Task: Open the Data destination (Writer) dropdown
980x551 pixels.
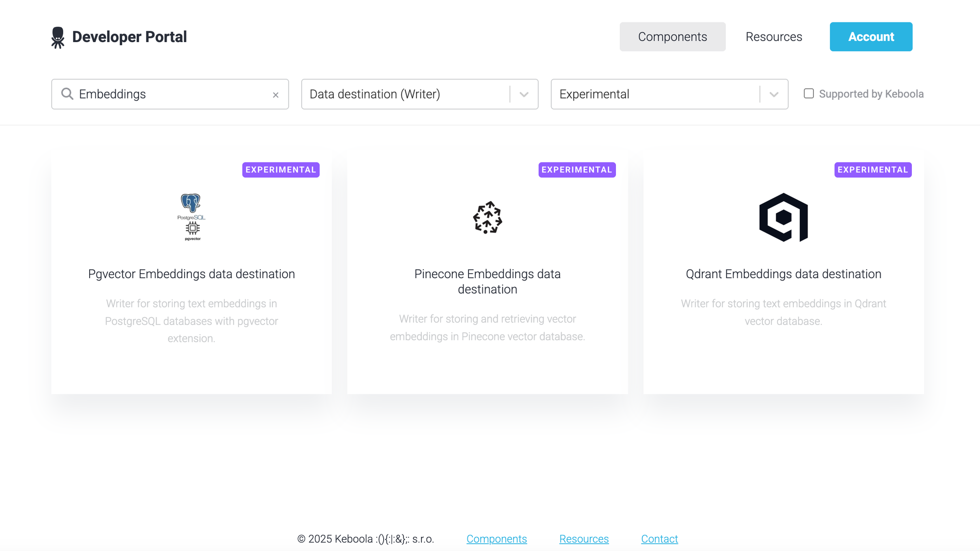Action: 524,94
